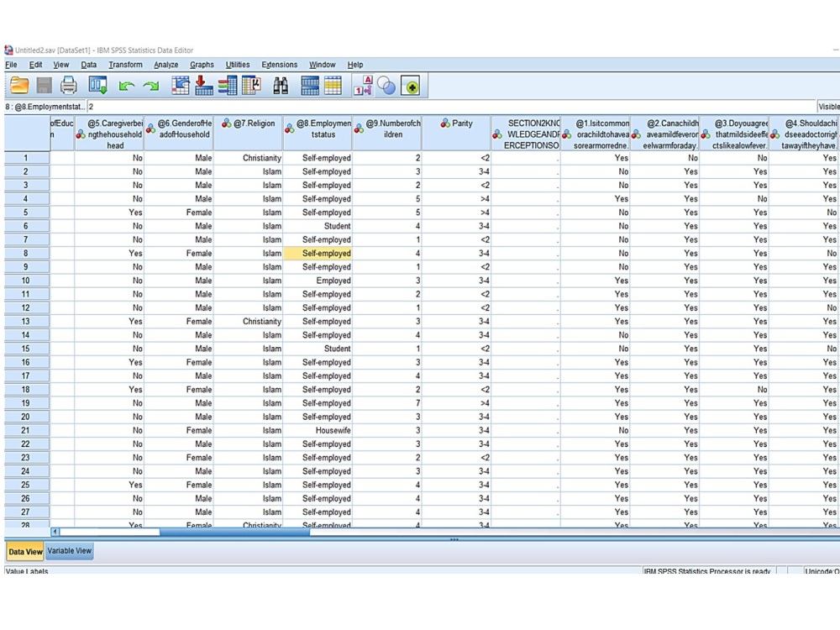The height and width of the screenshot is (630, 840).
Task: Open the Recall recently used dialogs icon
Action: click(98, 86)
